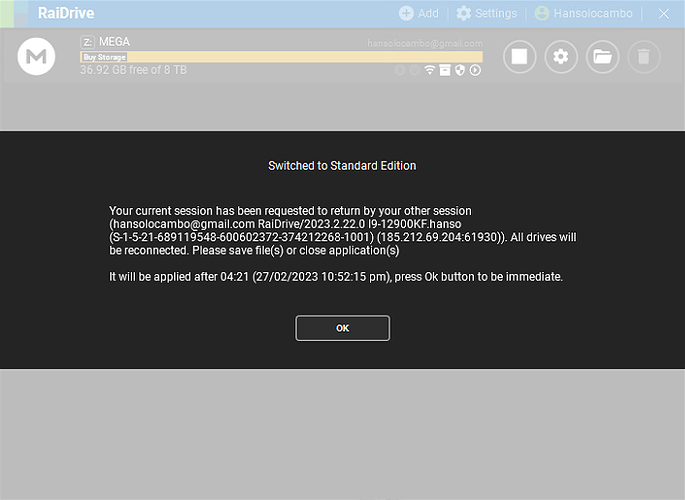Click the user avatar icon in title bar
Screen dimensions: 685x500
click(542, 13)
